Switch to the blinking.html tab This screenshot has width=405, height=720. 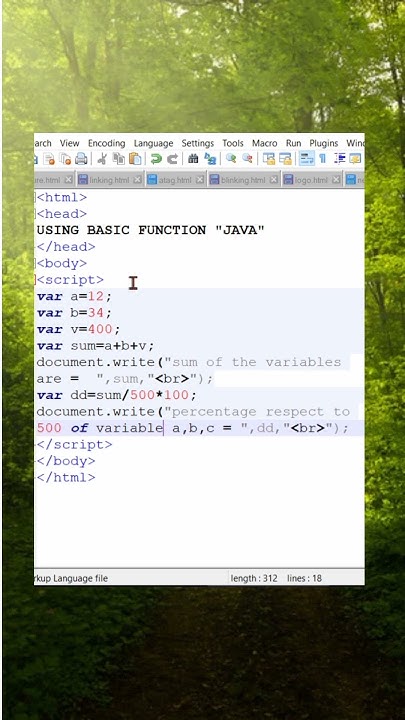(x=243, y=180)
